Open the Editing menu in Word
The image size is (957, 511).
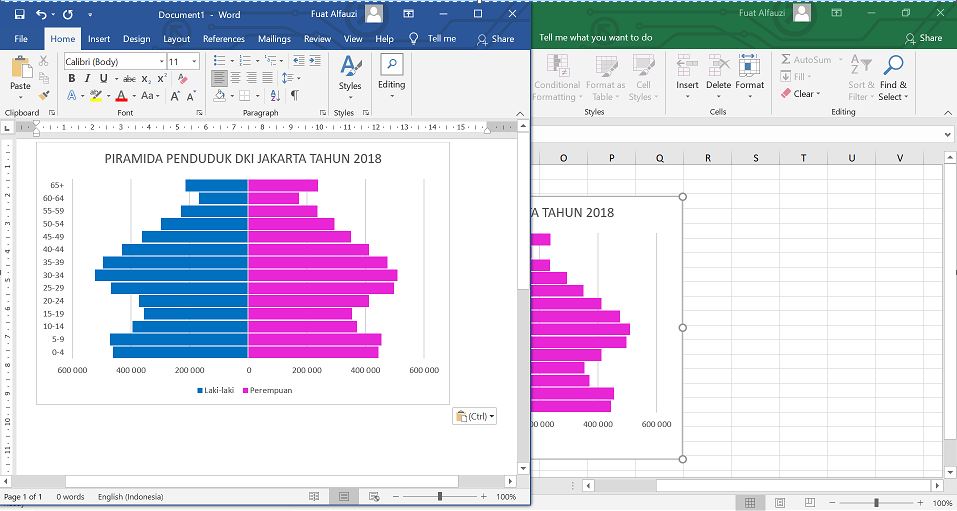pos(391,78)
